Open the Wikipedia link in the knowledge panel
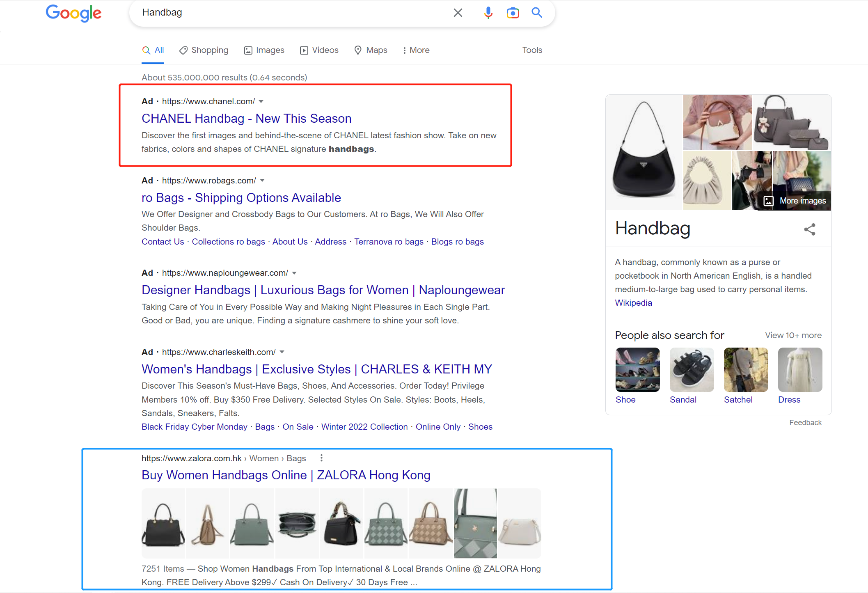This screenshot has height=593, width=868. pyautogui.click(x=633, y=303)
